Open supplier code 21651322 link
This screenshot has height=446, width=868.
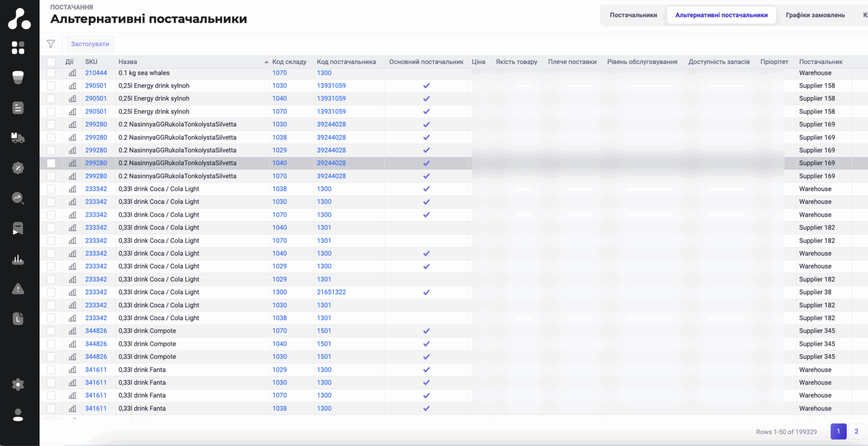(x=331, y=292)
